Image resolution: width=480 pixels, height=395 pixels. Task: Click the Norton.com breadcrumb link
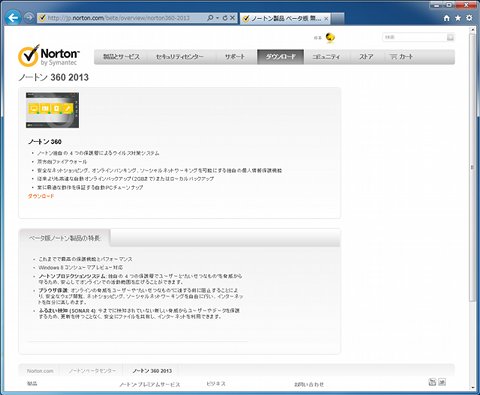(40, 371)
